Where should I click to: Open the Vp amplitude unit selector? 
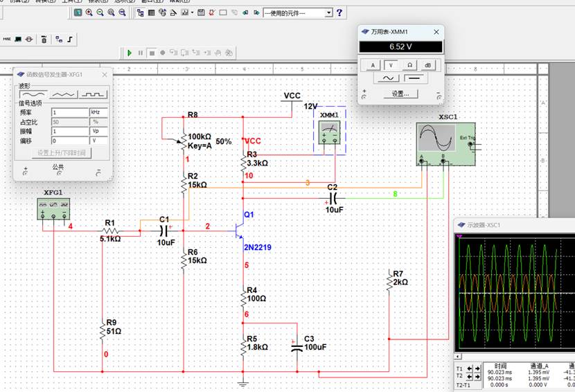pyautogui.click(x=98, y=131)
